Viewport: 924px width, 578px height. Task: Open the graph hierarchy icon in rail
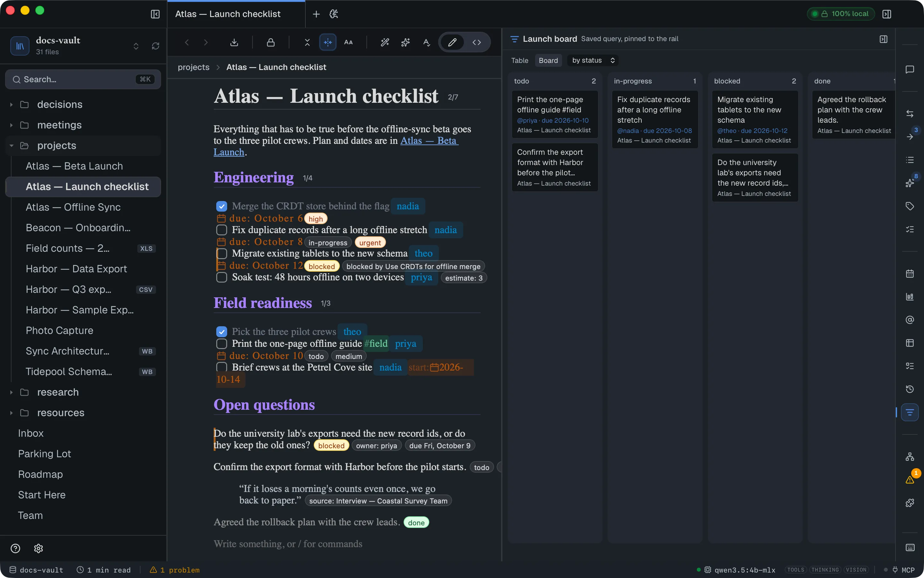coord(910,457)
